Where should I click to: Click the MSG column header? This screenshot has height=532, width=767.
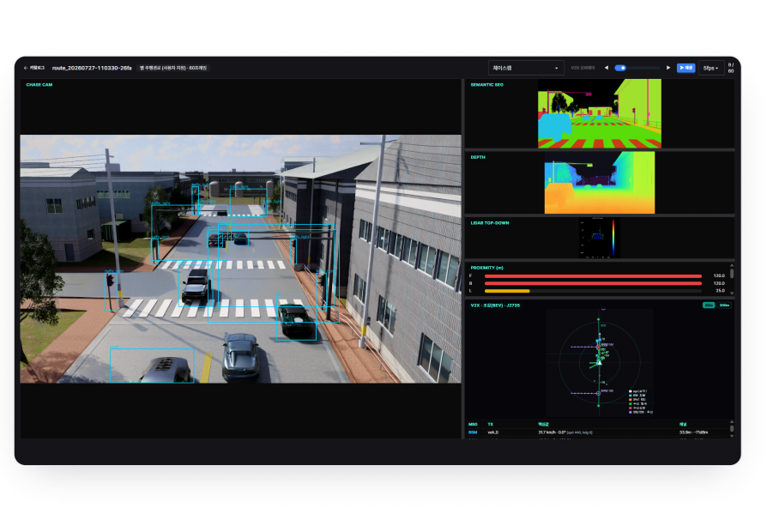click(x=473, y=425)
